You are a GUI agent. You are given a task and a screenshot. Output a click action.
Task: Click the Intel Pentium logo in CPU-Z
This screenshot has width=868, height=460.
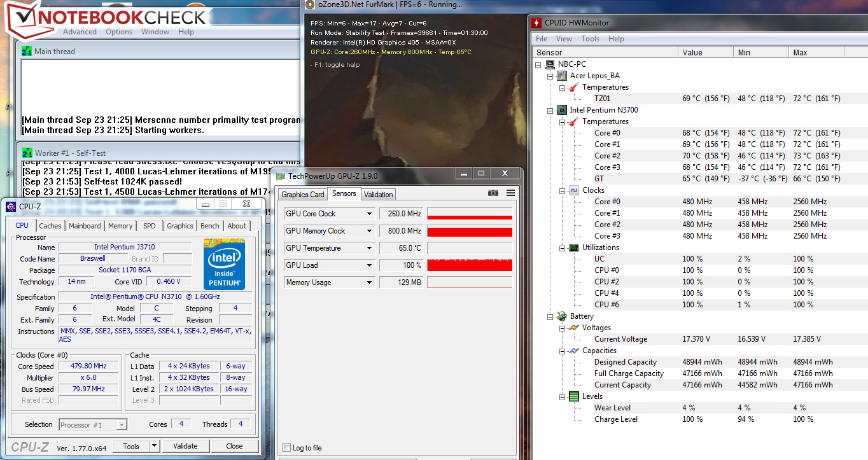(x=224, y=264)
